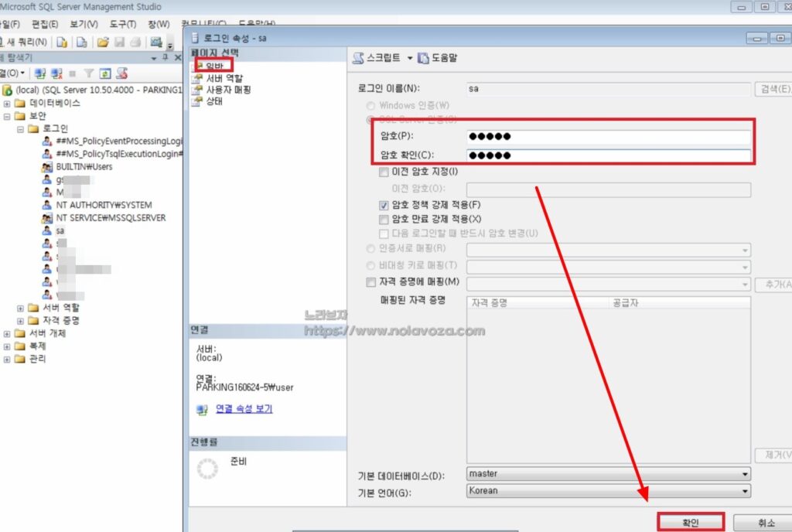This screenshot has height=532, width=792.
Task: Click the 로그인 이름(N) field
Action: tap(608, 89)
